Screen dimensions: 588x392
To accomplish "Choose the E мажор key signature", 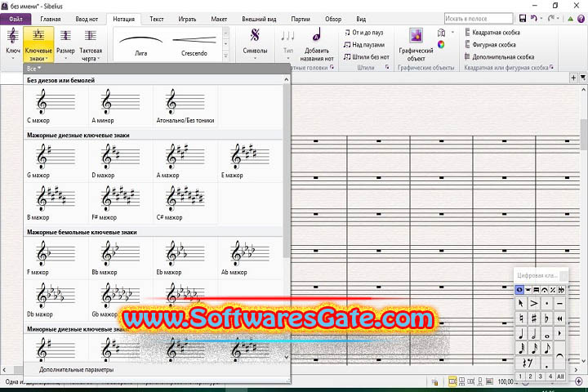I will click(250, 162).
